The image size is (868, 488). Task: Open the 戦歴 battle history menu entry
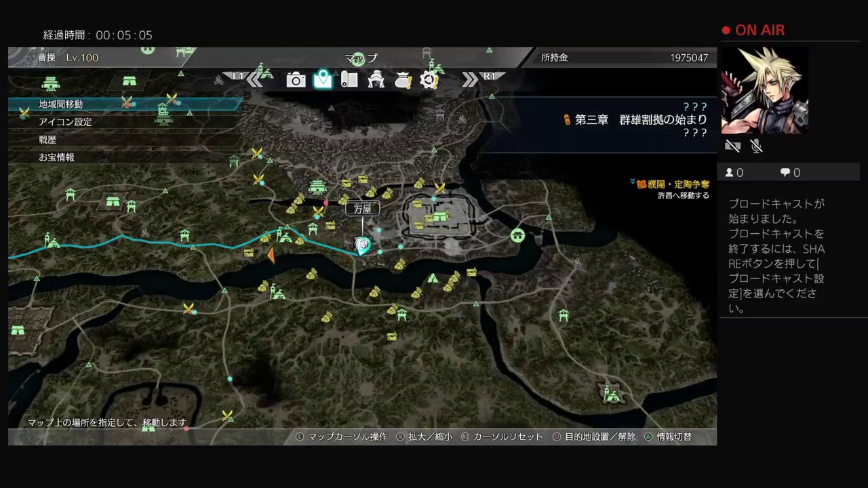(49, 140)
